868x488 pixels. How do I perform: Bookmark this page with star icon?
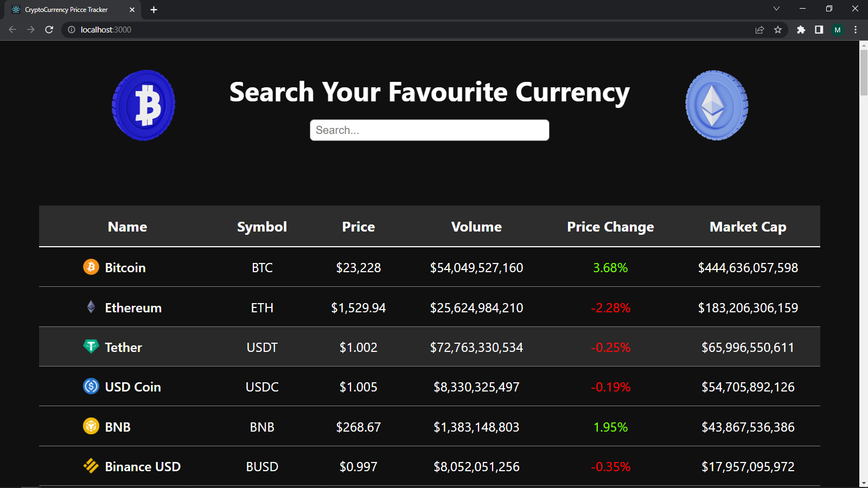click(778, 30)
